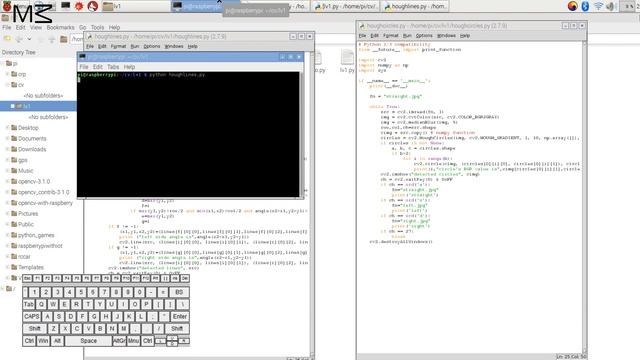Open the Wi-Fi network tray icon
Viewport: 640px width, 360px height.
click(598, 6)
